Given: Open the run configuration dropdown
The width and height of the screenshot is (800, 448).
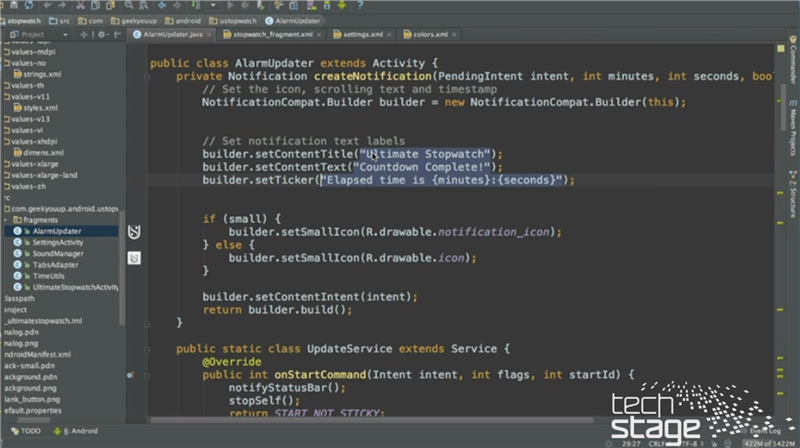Looking at the screenshot, I should 213,5.
